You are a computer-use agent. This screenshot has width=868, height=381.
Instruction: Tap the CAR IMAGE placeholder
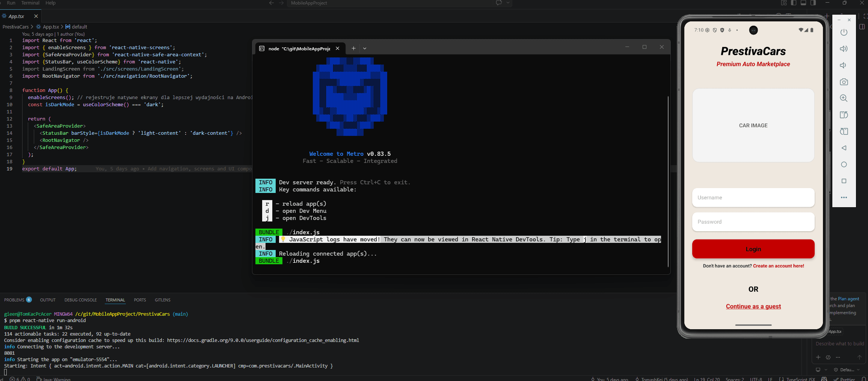click(753, 125)
